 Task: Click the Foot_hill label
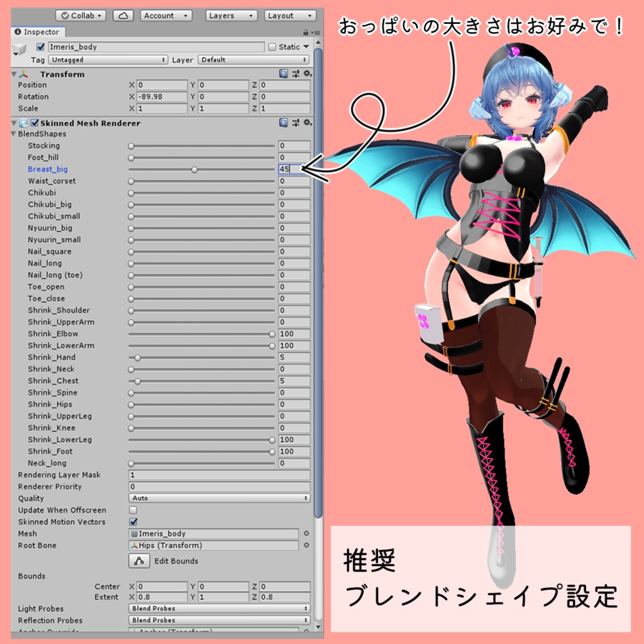tap(43, 157)
